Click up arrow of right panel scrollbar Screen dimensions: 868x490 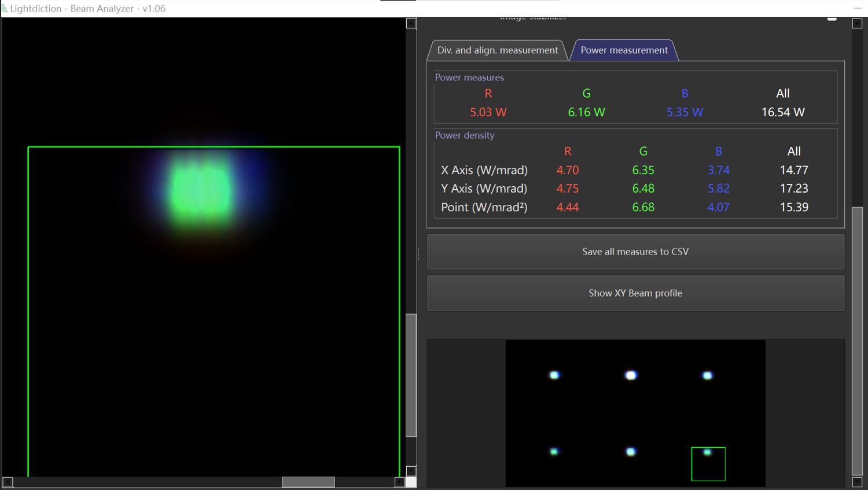click(x=858, y=23)
